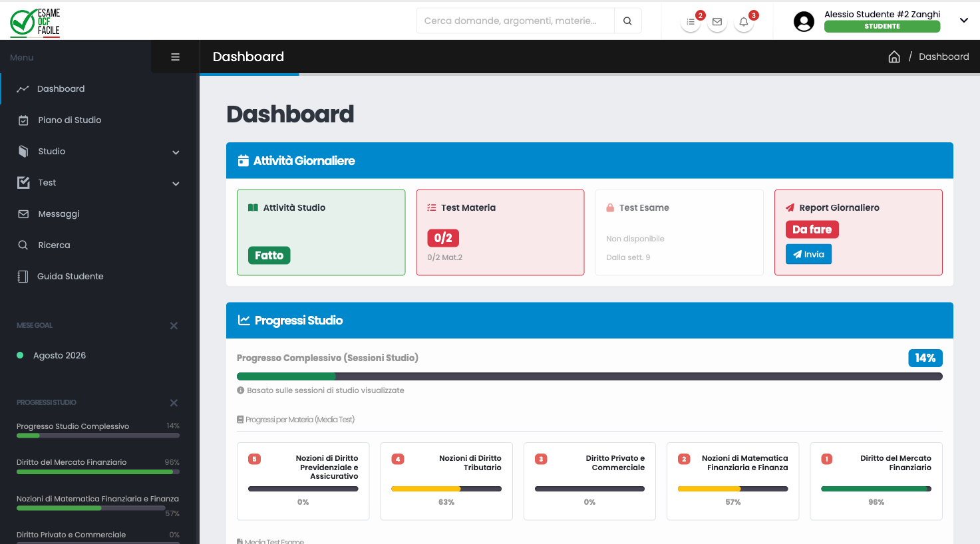Expand the Studio menu in the sidebar
This screenshot has height=544, width=980.
[175, 152]
